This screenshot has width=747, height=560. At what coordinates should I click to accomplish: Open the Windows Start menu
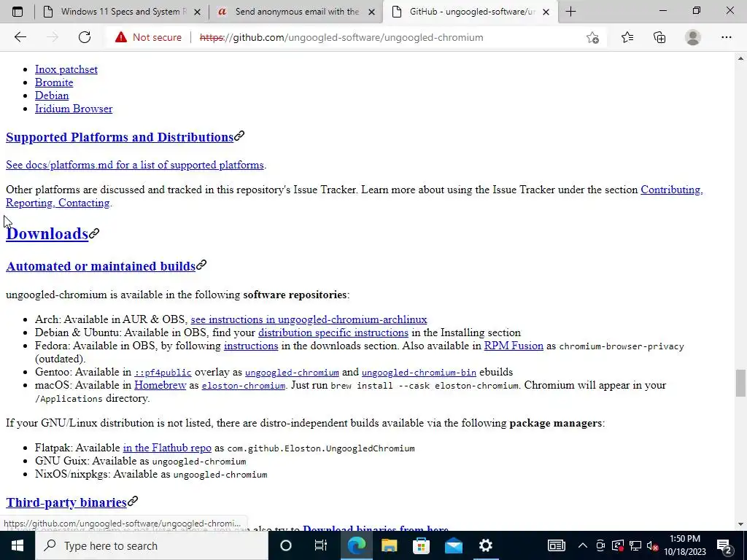[x=18, y=545]
